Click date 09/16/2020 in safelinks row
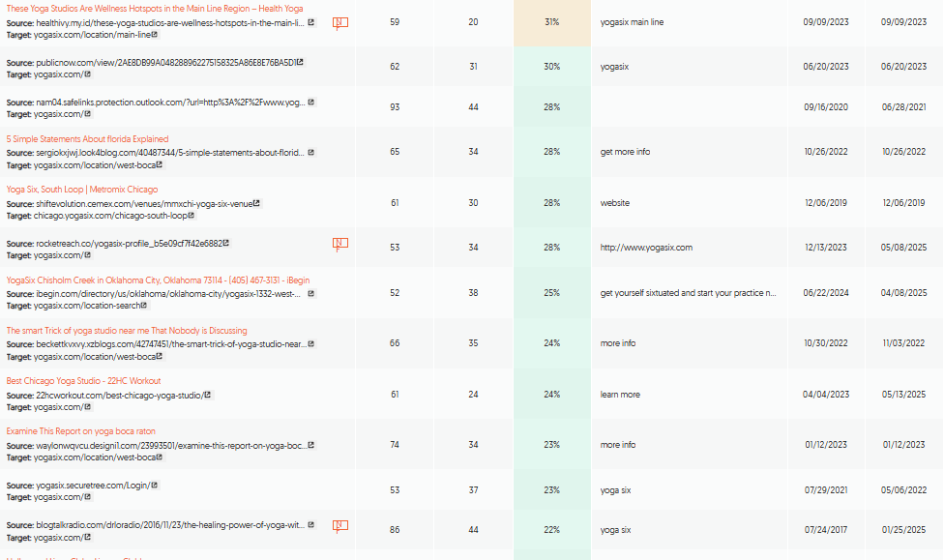 pos(826,107)
